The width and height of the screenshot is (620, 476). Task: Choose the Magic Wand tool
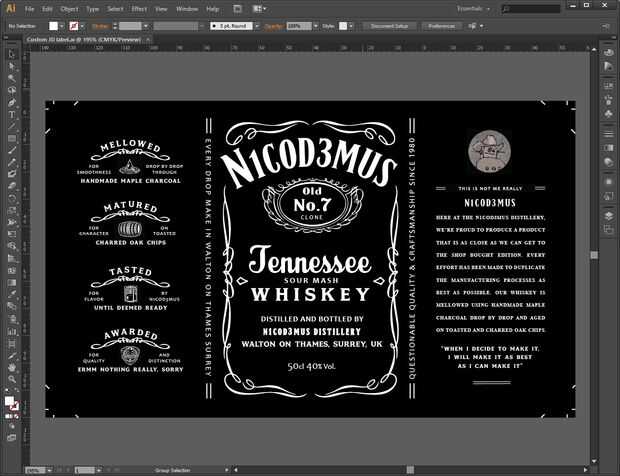[12, 78]
